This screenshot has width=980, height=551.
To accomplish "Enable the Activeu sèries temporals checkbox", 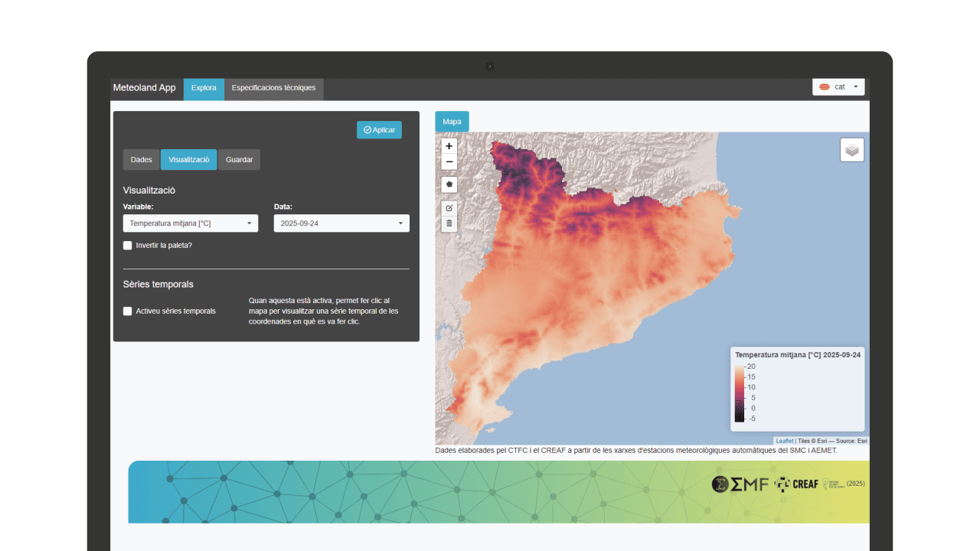I will (x=128, y=311).
